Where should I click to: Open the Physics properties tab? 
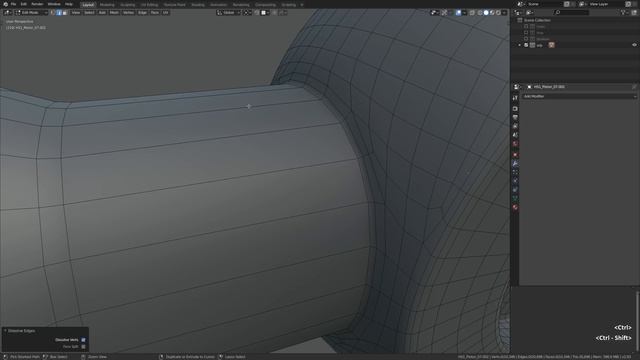[x=515, y=181]
